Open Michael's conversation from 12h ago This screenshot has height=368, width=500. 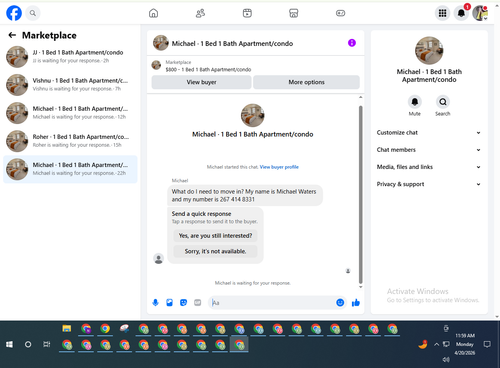coord(70,113)
